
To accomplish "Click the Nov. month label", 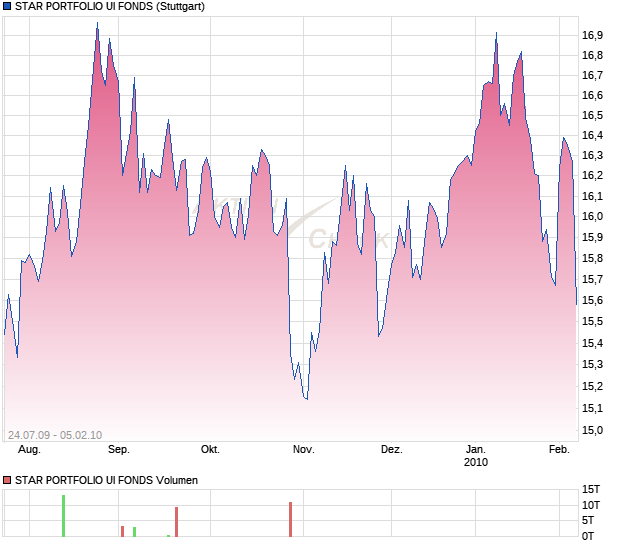I will point(303,450).
